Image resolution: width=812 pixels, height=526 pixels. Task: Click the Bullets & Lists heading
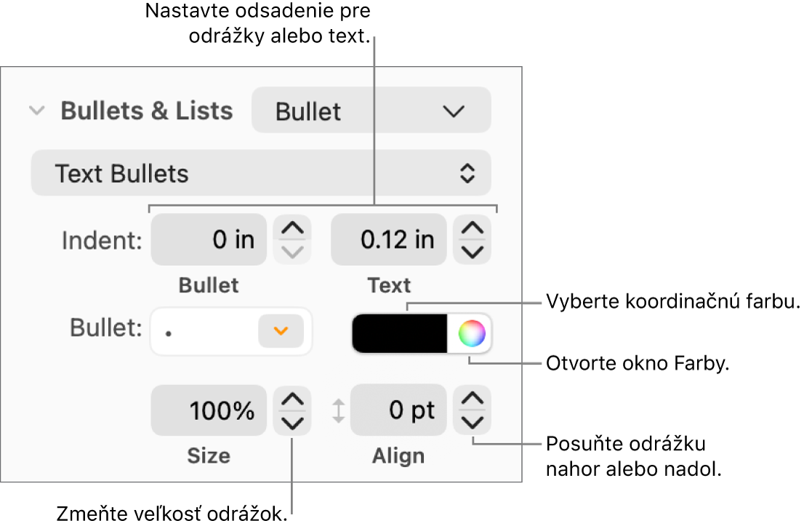[147, 111]
